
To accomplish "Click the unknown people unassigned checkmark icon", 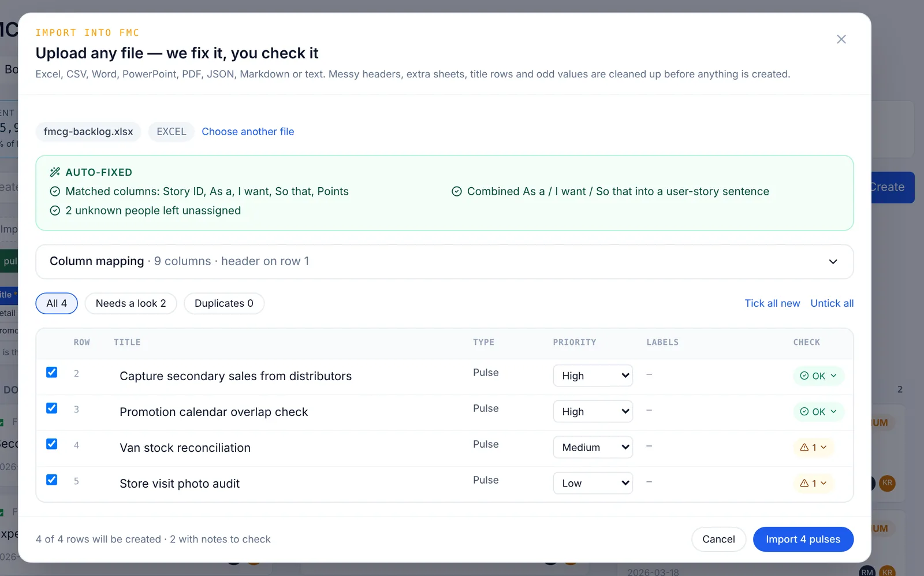I will click(55, 211).
